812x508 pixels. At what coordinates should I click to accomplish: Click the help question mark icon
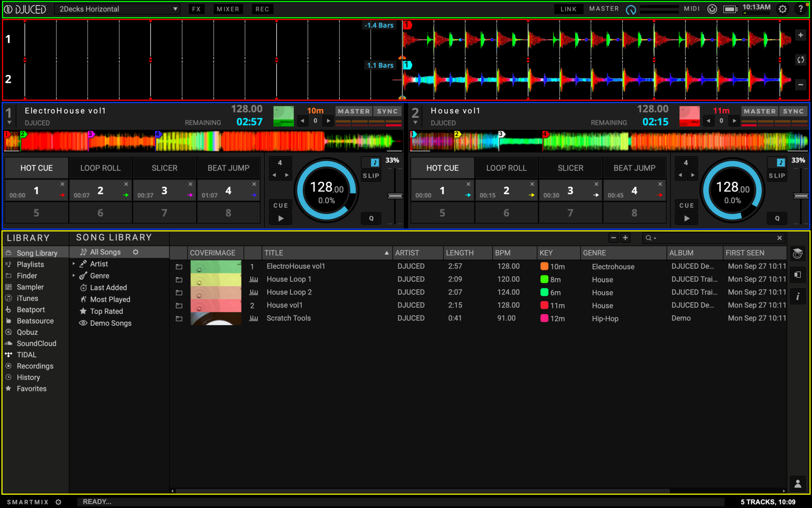[801, 9]
